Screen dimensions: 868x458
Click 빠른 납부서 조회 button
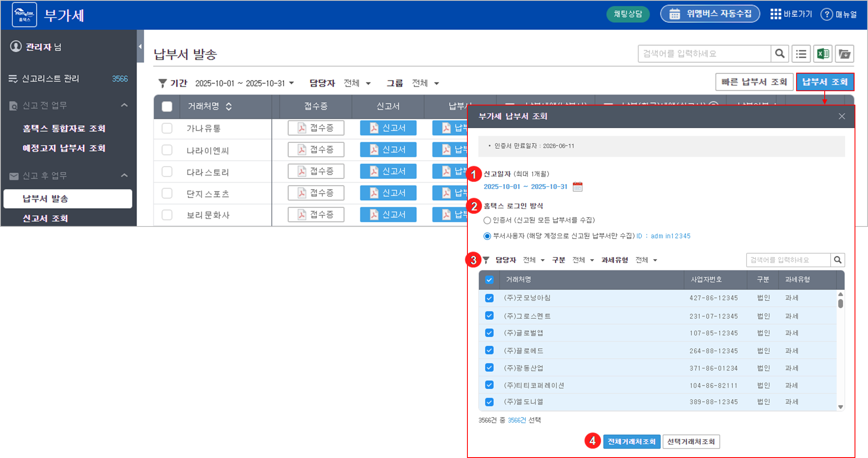[x=754, y=82]
